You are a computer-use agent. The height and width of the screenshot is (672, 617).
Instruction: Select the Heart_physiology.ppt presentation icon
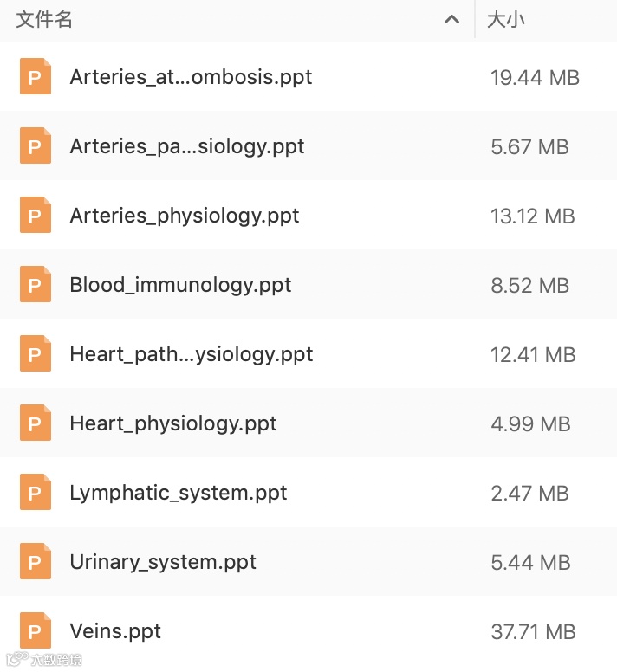click(x=35, y=423)
